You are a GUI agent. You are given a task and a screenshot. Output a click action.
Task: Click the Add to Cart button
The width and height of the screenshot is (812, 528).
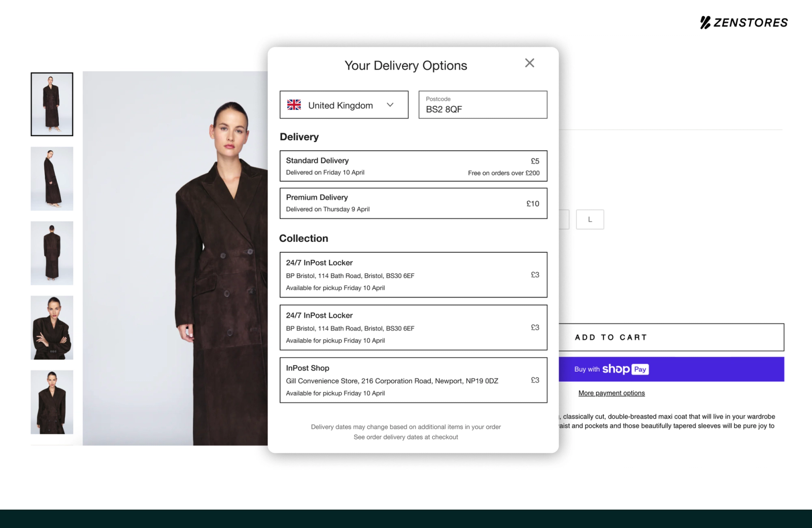(x=671, y=337)
